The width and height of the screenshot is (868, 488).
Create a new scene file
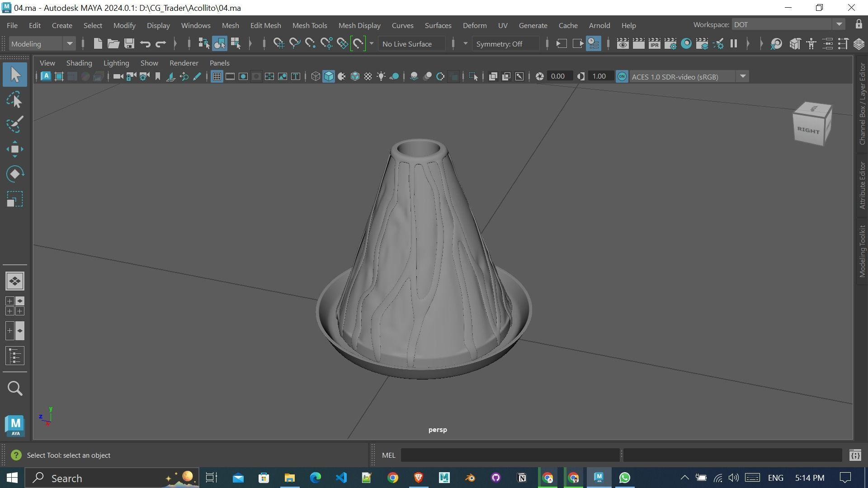click(97, 44)
